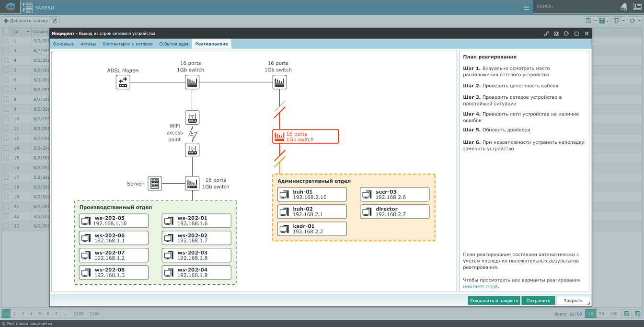This screenshot has width=644, height=327.
Task: Check the checkbox for row Id 1
Action: click(x=7, y=41)
